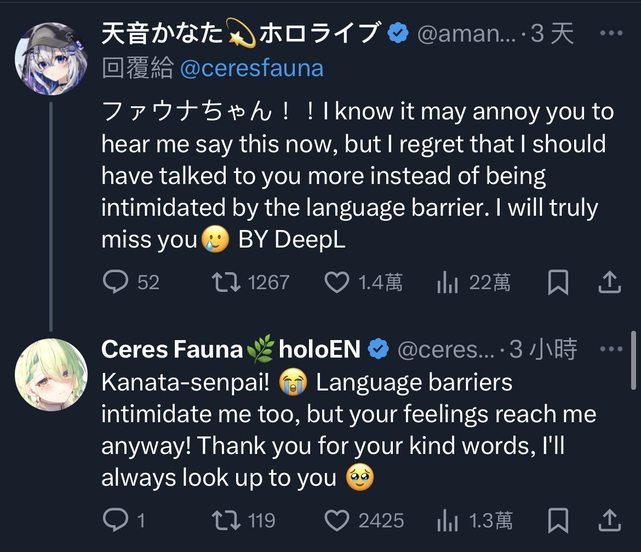The height and width of the screenshot is (552, 641).
Task: Open more options for Kanata's tweet
Action: [x=609, y=33]
